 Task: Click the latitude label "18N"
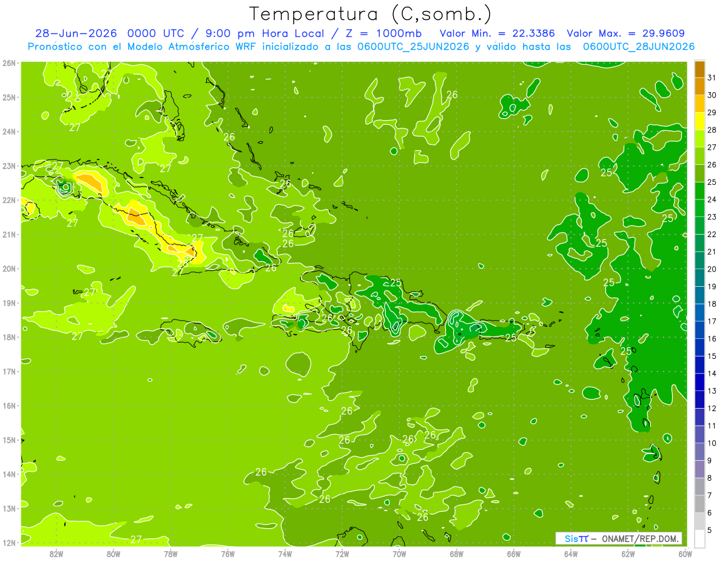[x=9, y=337]
